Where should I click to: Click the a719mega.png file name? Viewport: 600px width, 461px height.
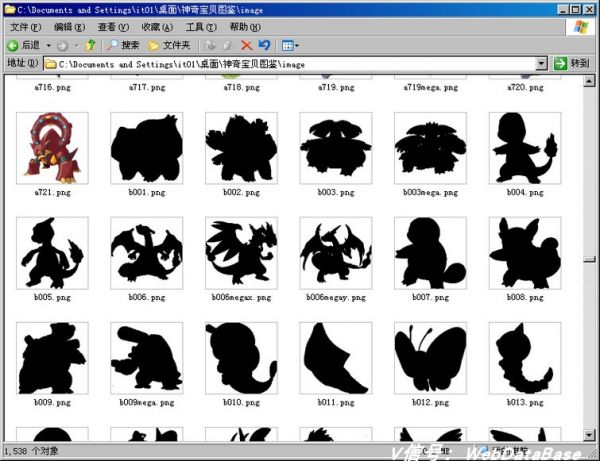tap(430, 88)
